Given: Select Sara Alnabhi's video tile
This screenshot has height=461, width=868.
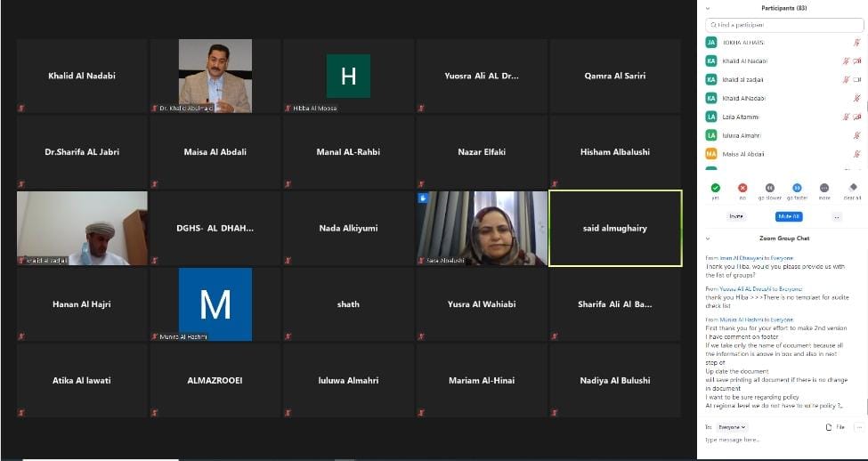Looking at the screenshot, I should pyautogui.click(x=482, y=229).
